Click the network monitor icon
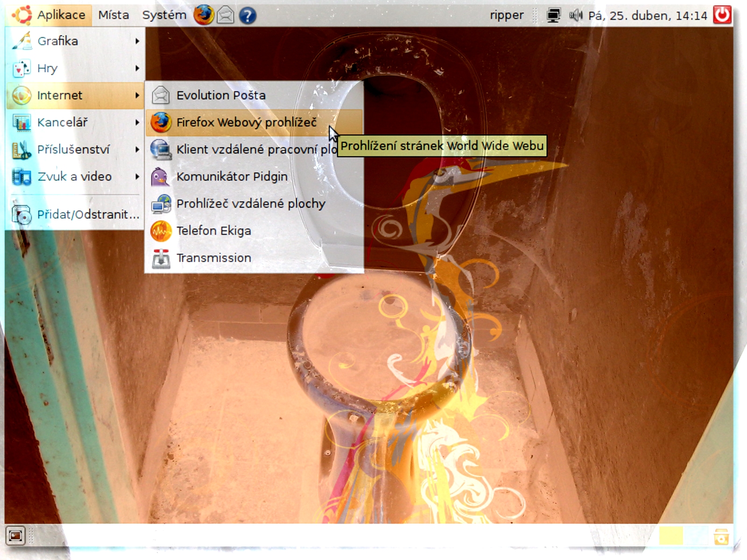 click(x=553, y=15)
